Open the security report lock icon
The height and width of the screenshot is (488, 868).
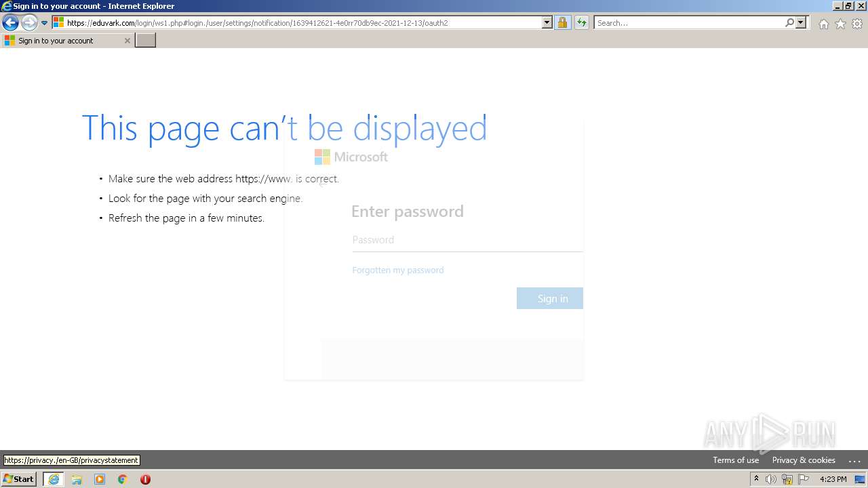tap(562, 23)
